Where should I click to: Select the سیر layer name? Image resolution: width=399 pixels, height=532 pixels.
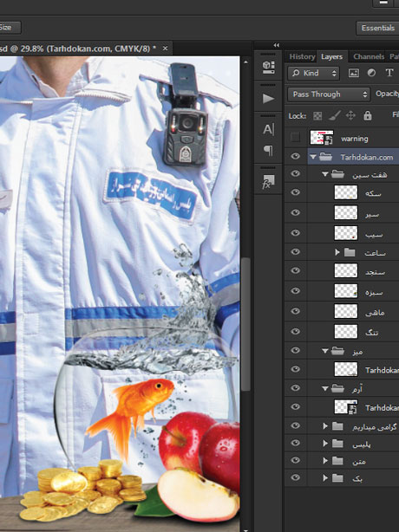(x=372, y=214)
